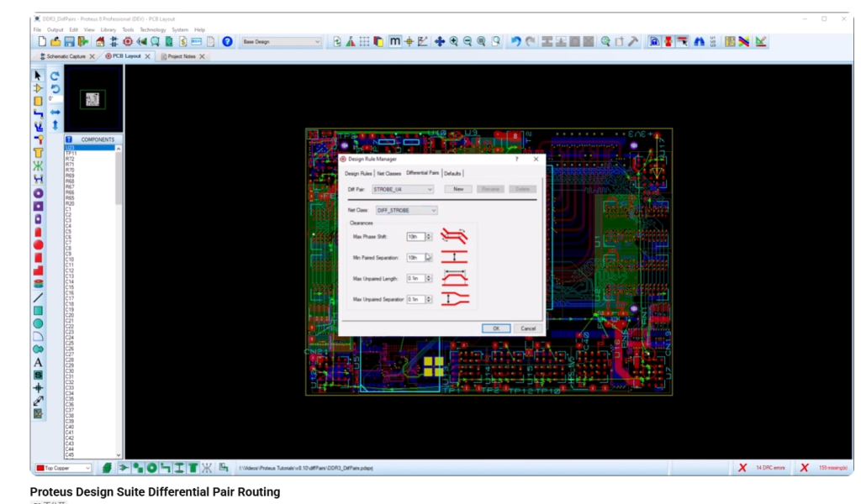Screen dimensions: 861x504
Task: Click the missing connections status indicator
Action: tap(826, 468)
